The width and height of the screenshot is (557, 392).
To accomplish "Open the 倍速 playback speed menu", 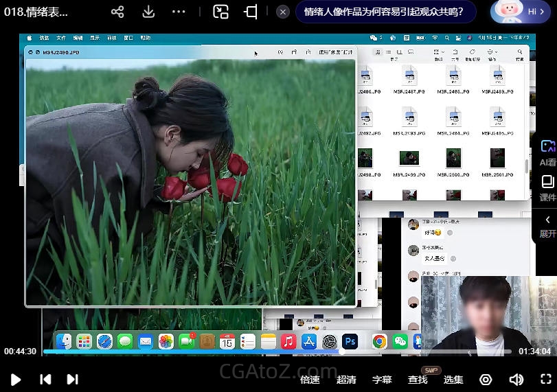I will (x=310, y=380).
